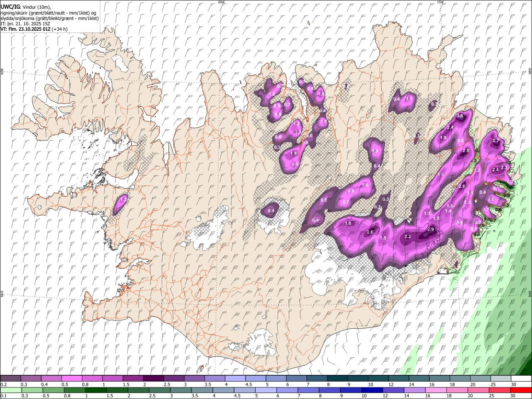Click the bright pink 0.5–0.8 swatch in upper legend

coord(71,379)
